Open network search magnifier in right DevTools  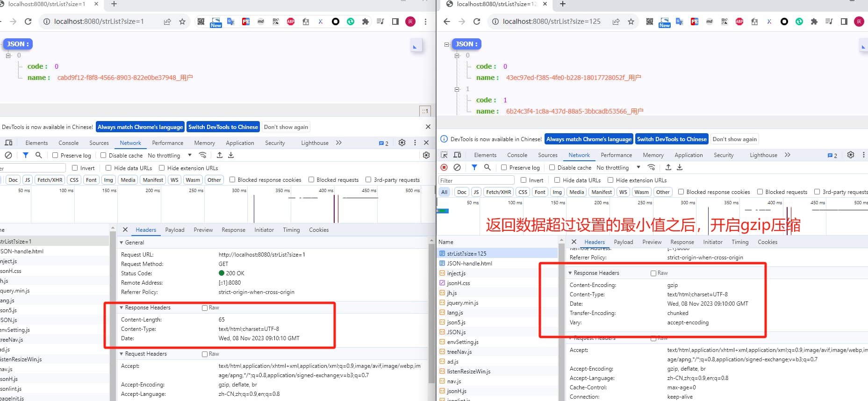[x=488, y=167]
